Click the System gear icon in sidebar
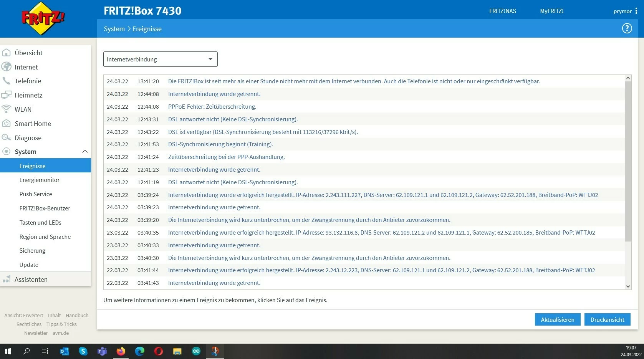The image size is (644, 359). pyautogui.click(x=7, y=152)
